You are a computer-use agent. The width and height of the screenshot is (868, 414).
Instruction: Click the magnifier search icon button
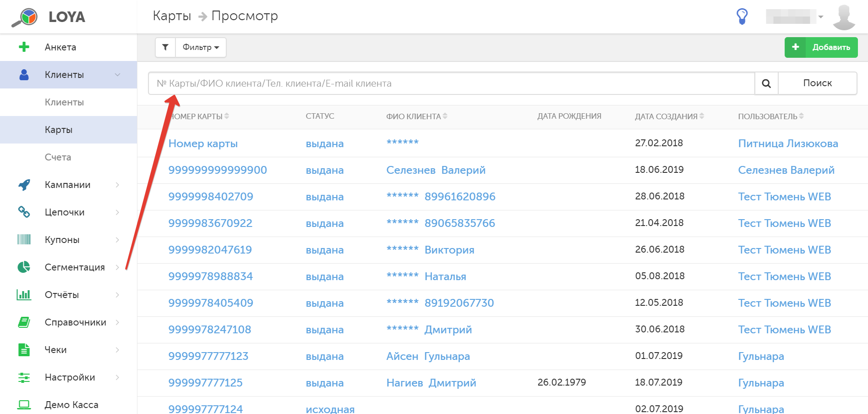tap(766, 83)
